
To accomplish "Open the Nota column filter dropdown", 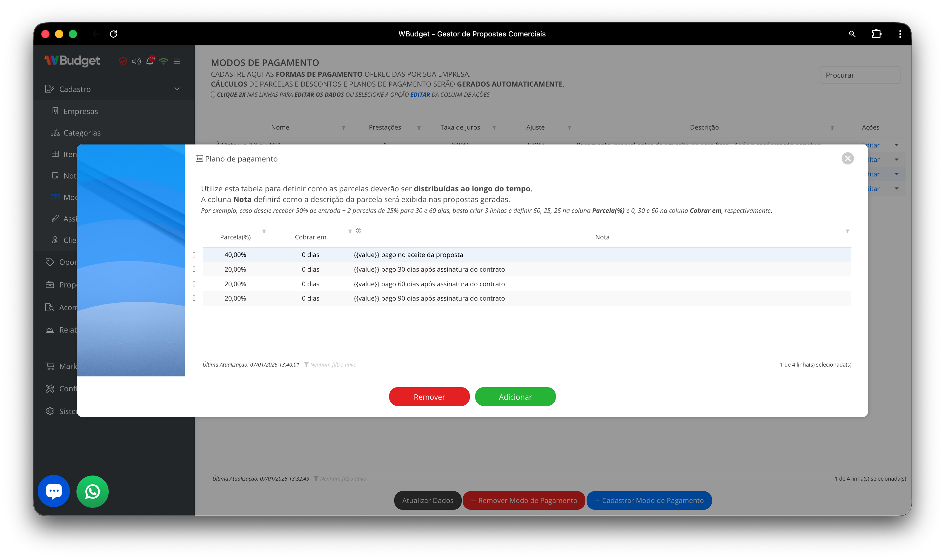I will tap(848, 231).
